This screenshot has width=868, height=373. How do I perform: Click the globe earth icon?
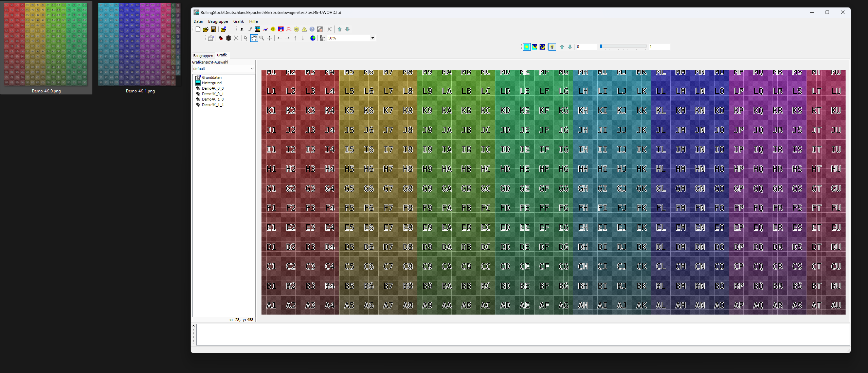[313, 38]
